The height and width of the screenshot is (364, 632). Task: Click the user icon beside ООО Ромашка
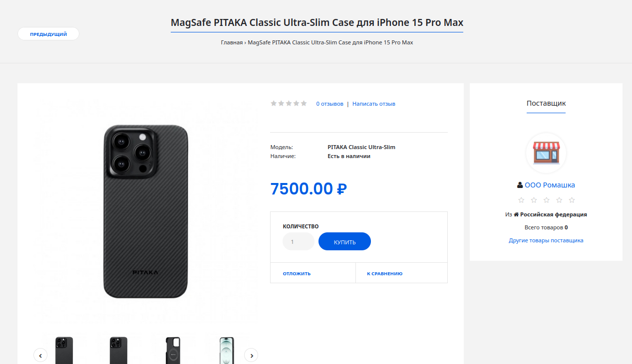(x=520, y=185)
